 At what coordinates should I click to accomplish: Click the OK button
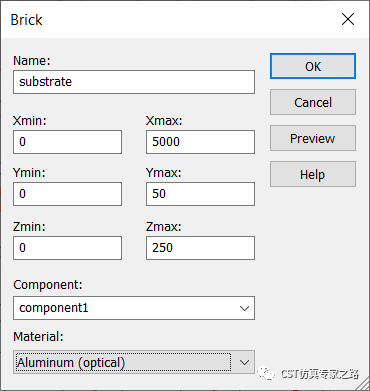click(x=313, y=66)
